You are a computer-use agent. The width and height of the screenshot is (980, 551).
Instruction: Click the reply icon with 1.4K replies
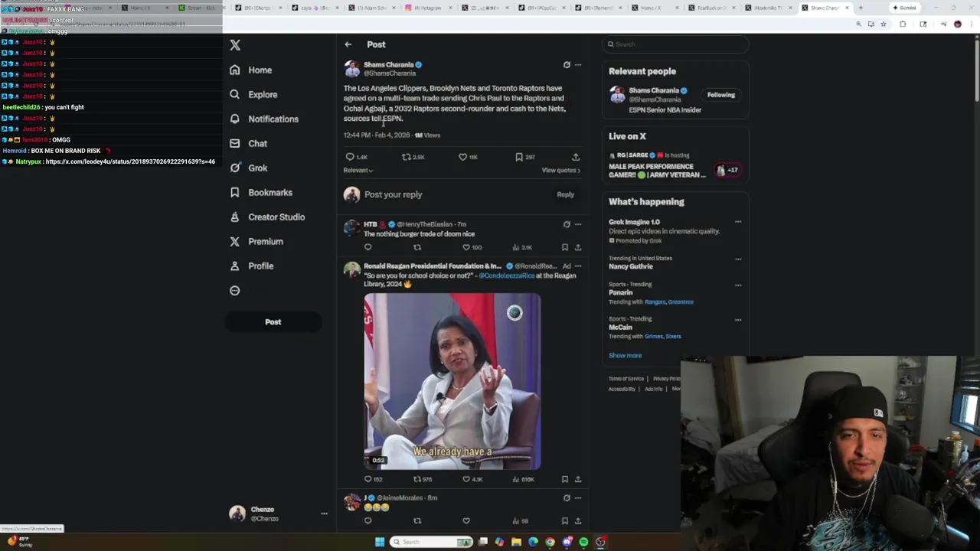pos(351,157)
